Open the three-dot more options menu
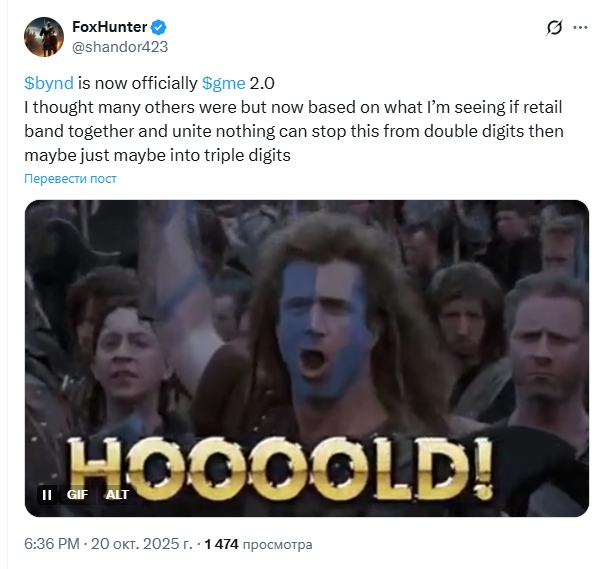The width and height of the screenshot is (606, 569). coord(580,27)
